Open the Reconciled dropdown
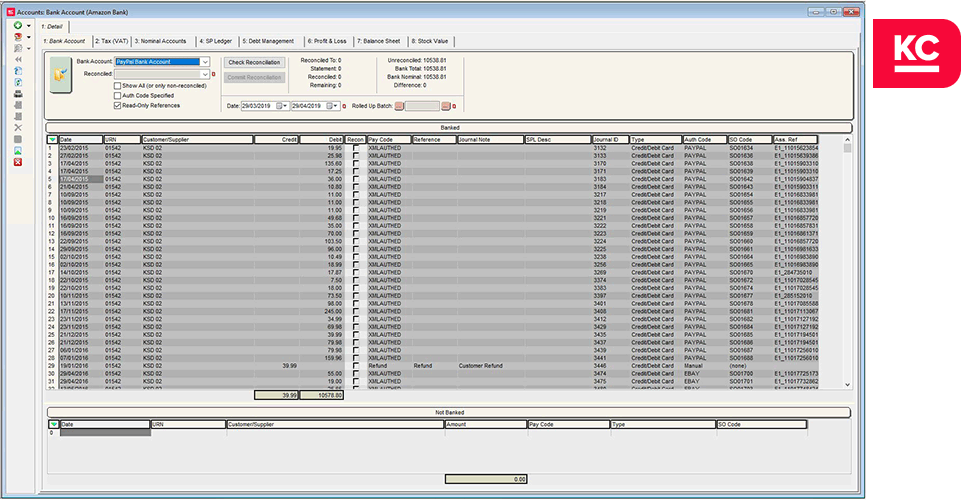 [205, 75]
